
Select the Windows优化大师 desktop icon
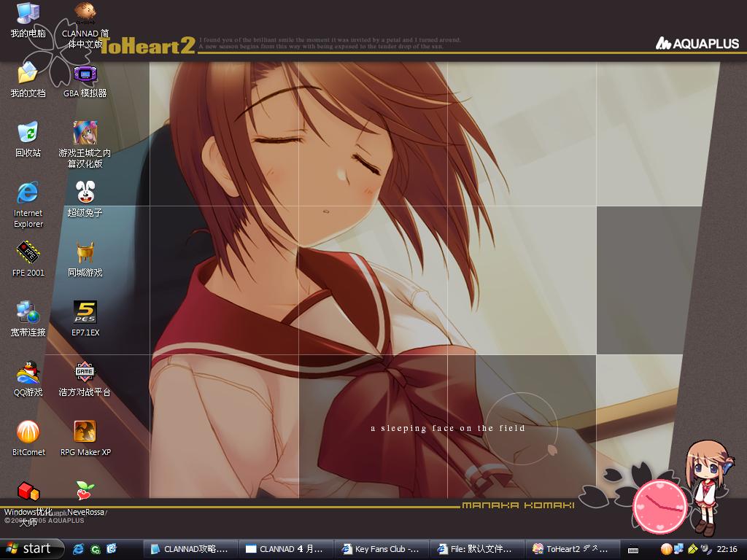(28, 504)
